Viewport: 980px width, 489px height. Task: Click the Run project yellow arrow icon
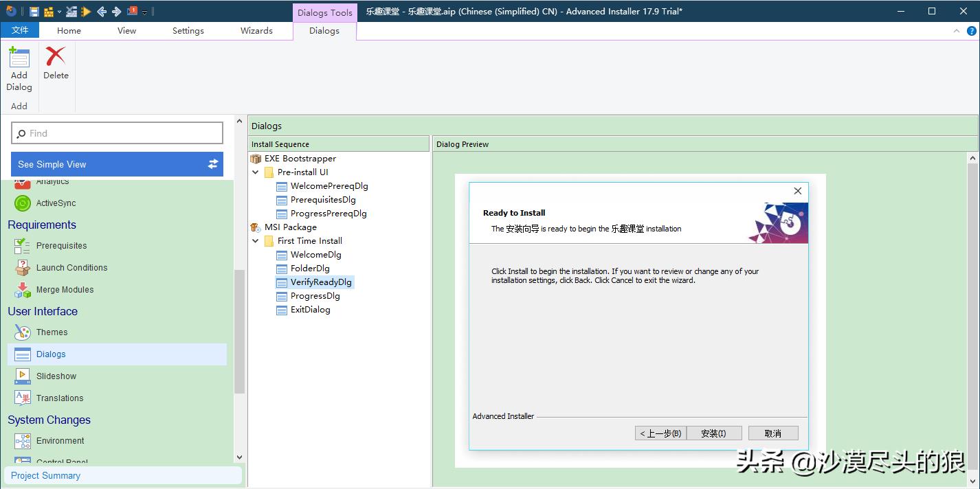(86, 12)
